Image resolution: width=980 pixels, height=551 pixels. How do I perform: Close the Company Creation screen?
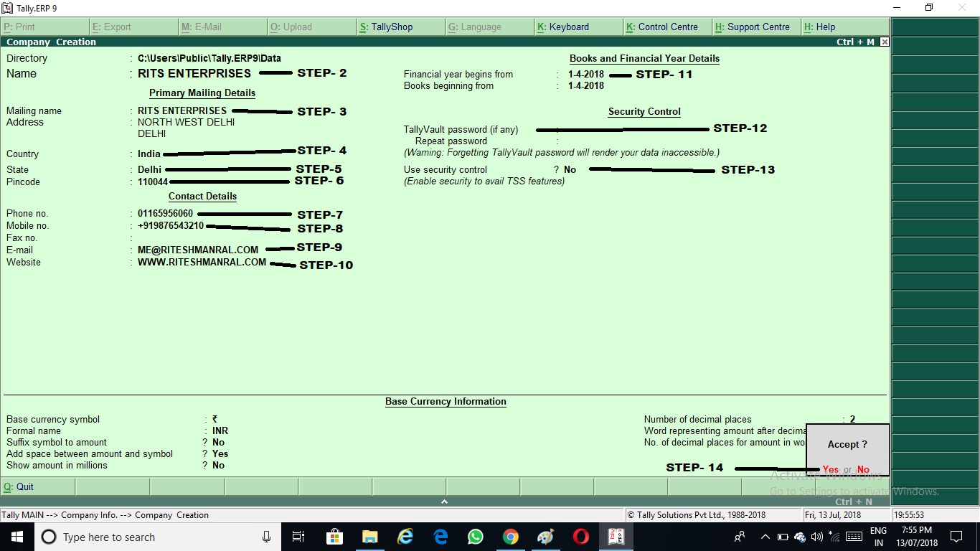[885, 42]
